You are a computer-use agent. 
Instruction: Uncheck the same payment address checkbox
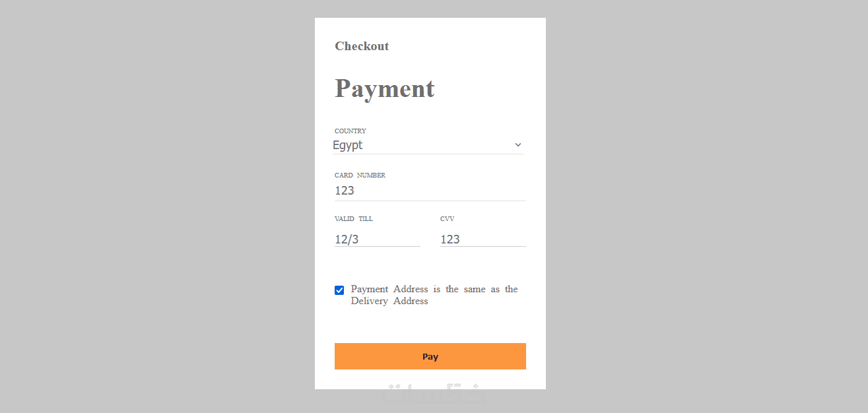pos(339,290)
